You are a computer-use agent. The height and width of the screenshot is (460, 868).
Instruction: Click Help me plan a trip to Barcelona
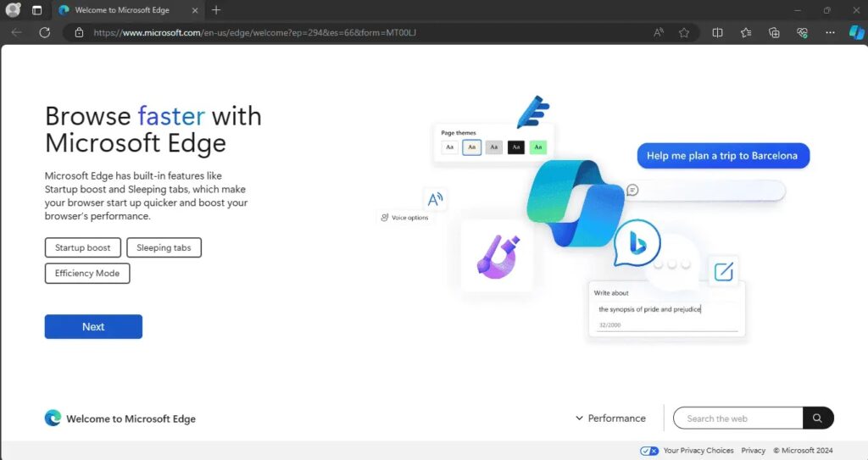723,156
